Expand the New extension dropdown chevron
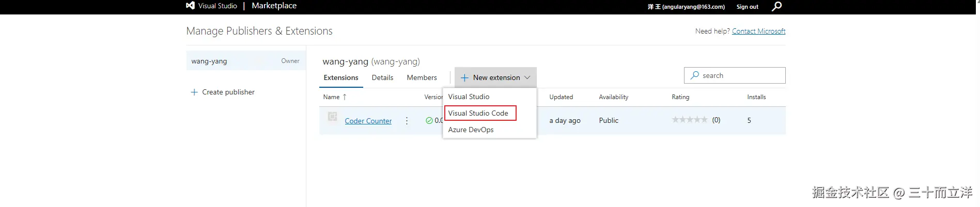 tap(527, 77)
